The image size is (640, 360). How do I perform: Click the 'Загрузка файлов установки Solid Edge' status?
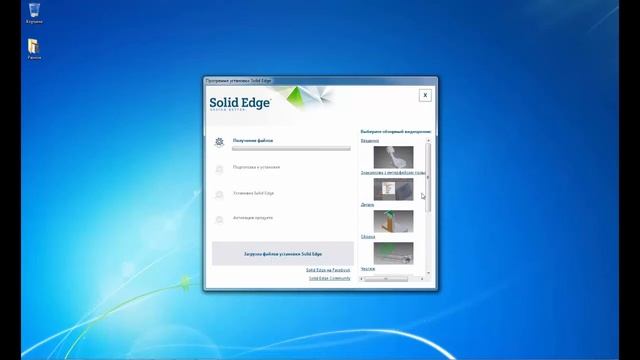tap(283, 254)
